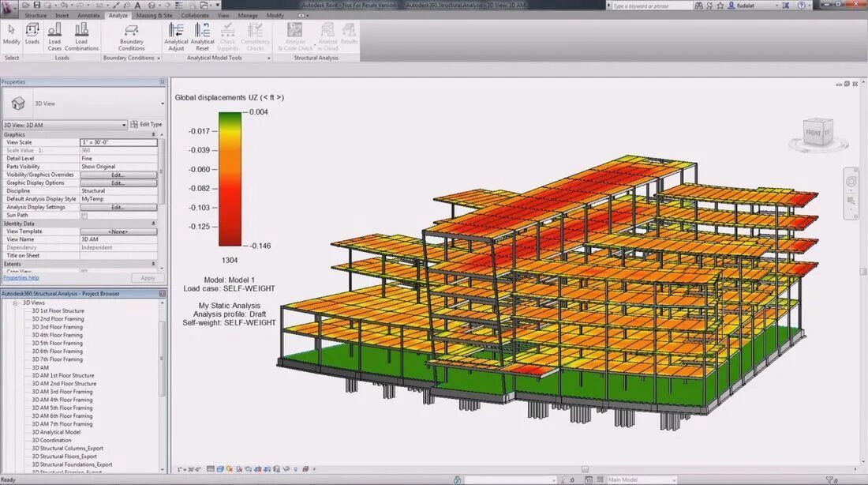Viewport: 868px width, 485px height.
Task: Toggle the Sun Path checkbox
Action: click(x=84, y=215)
